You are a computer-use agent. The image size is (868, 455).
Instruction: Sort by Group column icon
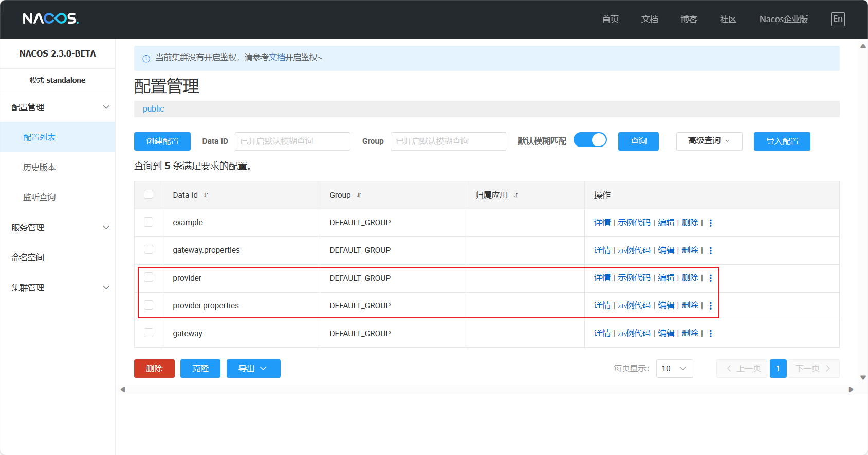point(359,195)
